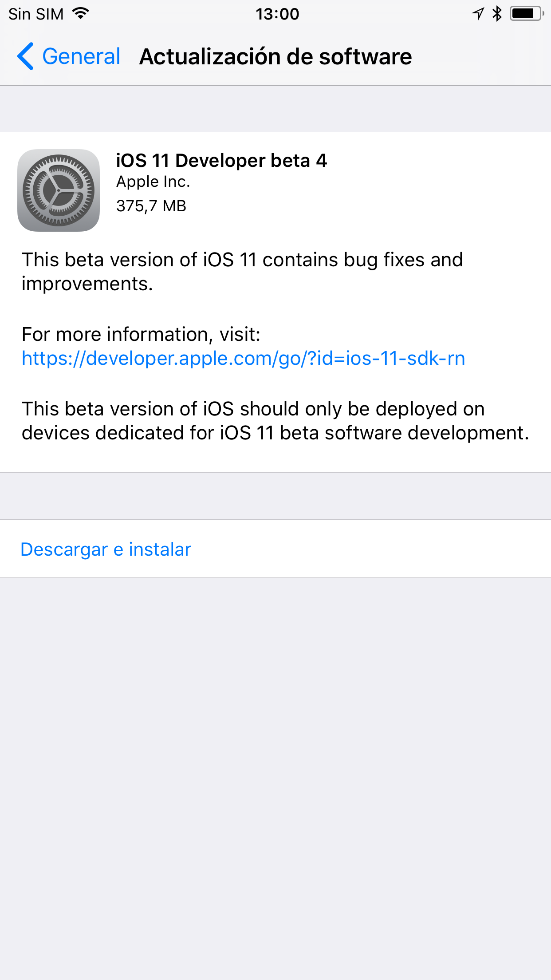Tap gray spacer above the update card
Image resolution: width=551 pixels, height=980 pixels.
(x=275, y=109)
